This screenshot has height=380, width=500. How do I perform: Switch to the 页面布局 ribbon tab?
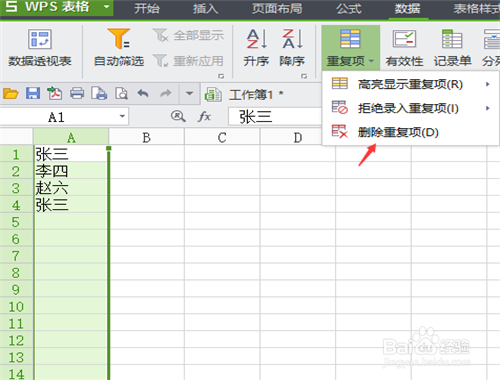pyautogui.click(x=277, y=9)
